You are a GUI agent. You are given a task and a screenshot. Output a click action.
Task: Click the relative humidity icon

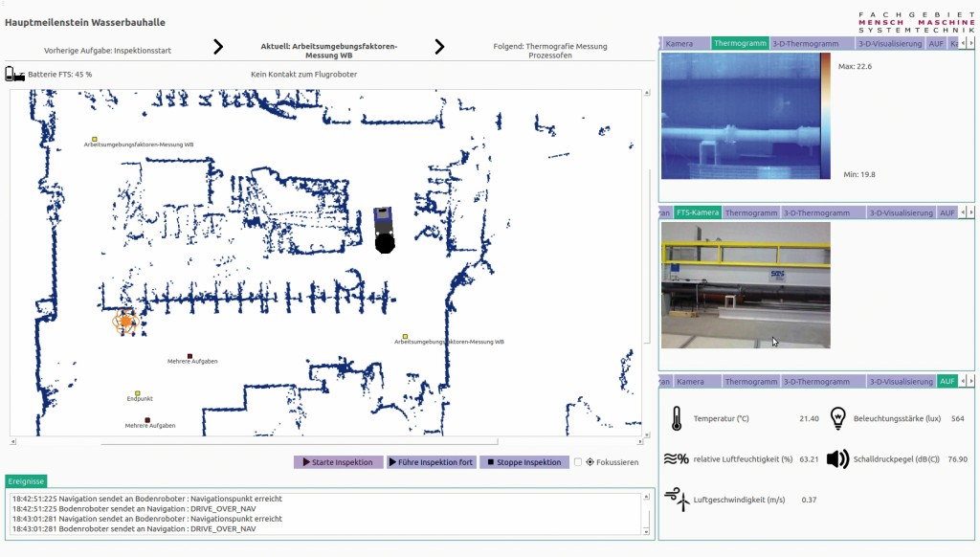[x=676, y=458]
